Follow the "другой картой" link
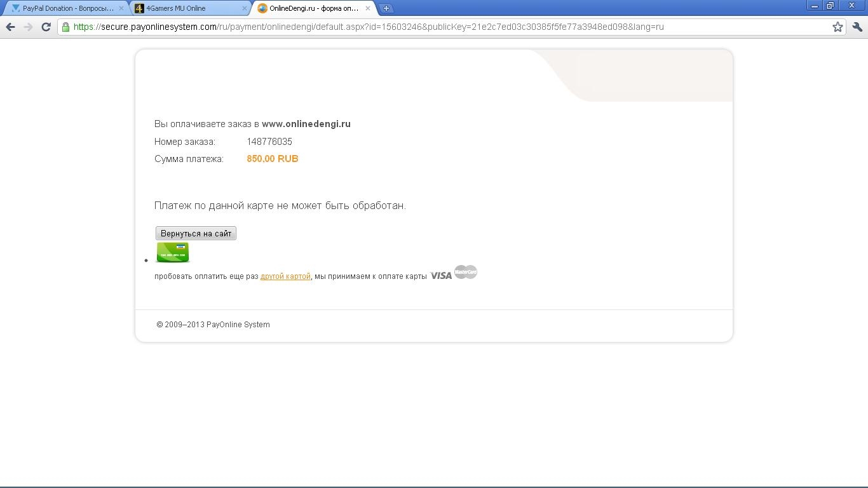868x488 pixels. [x=285, y=276]
